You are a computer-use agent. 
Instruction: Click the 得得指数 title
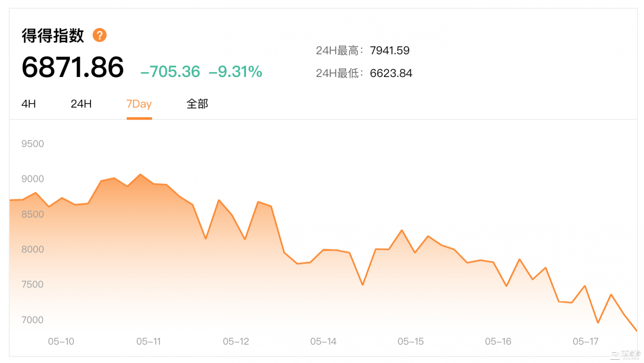click(x=53, y=35)
